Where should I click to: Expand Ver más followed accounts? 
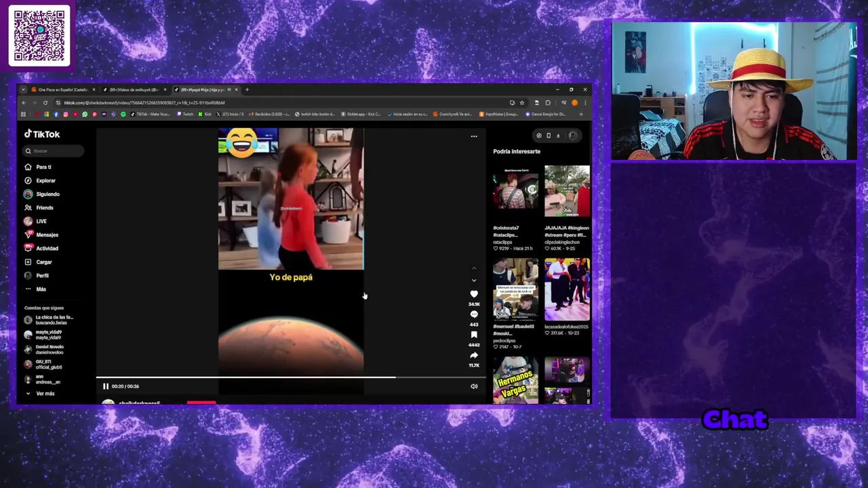click(x=41, y=394)
